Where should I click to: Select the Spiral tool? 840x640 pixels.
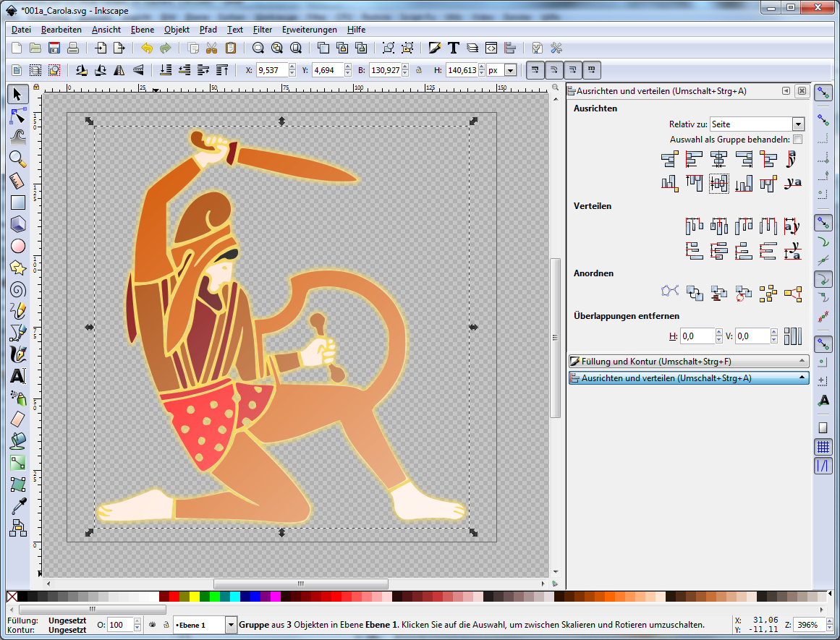tap(18, 289)
